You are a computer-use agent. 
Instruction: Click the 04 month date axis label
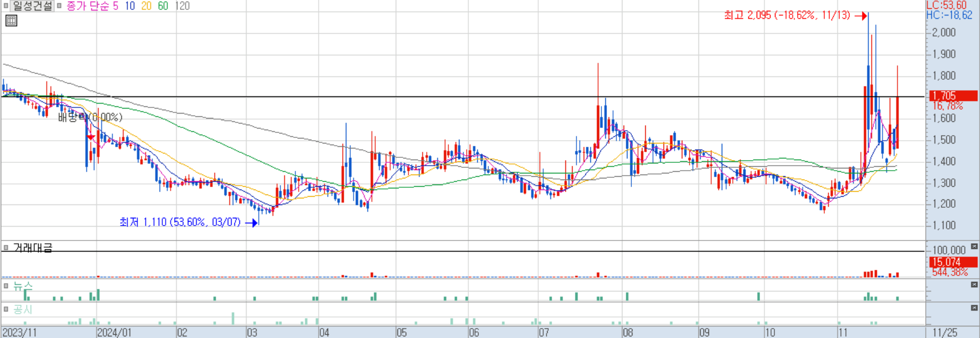(x=324, y=332)
